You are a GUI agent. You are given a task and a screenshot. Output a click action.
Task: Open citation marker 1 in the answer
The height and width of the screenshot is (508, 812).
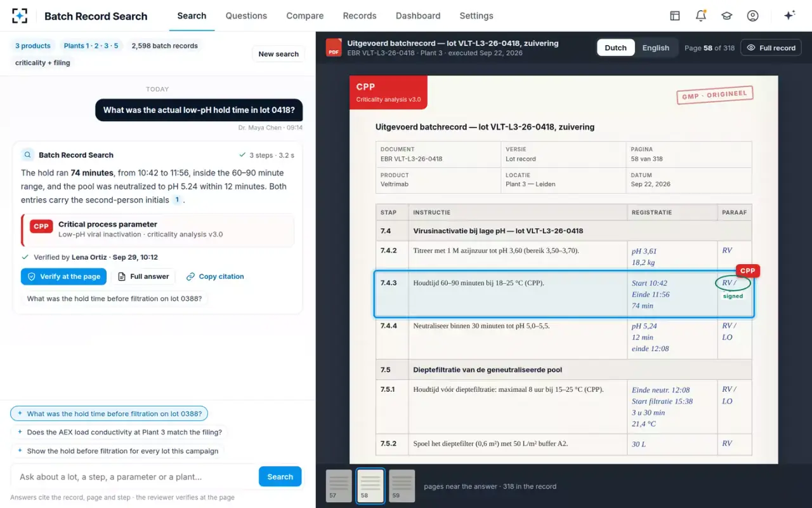coord(177,200)
